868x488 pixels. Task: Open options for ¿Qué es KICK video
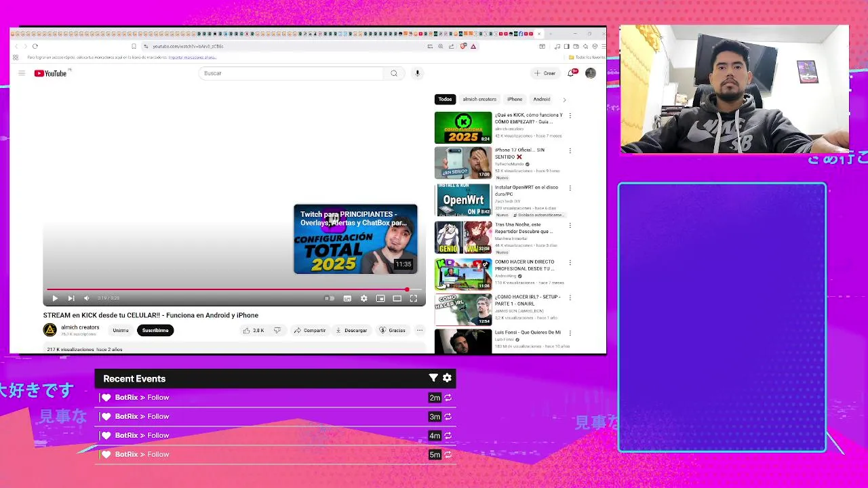point(570,116)
